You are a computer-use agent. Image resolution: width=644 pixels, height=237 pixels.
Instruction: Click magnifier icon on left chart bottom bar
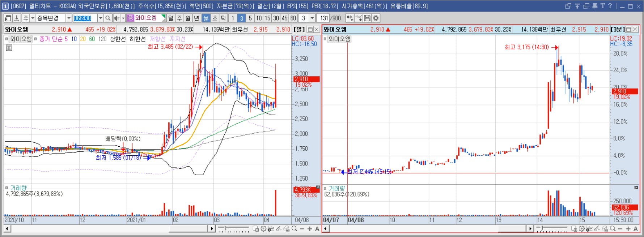(295, 229)
